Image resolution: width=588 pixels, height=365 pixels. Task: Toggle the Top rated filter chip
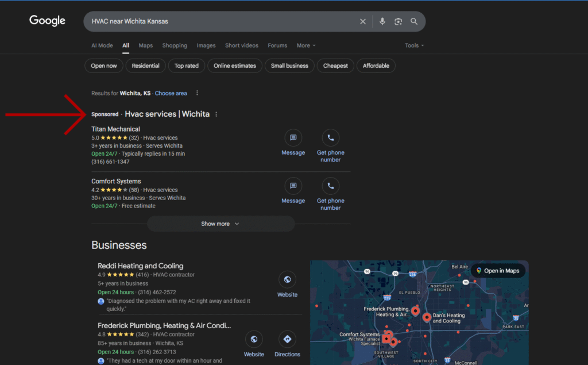coord(187,66)
